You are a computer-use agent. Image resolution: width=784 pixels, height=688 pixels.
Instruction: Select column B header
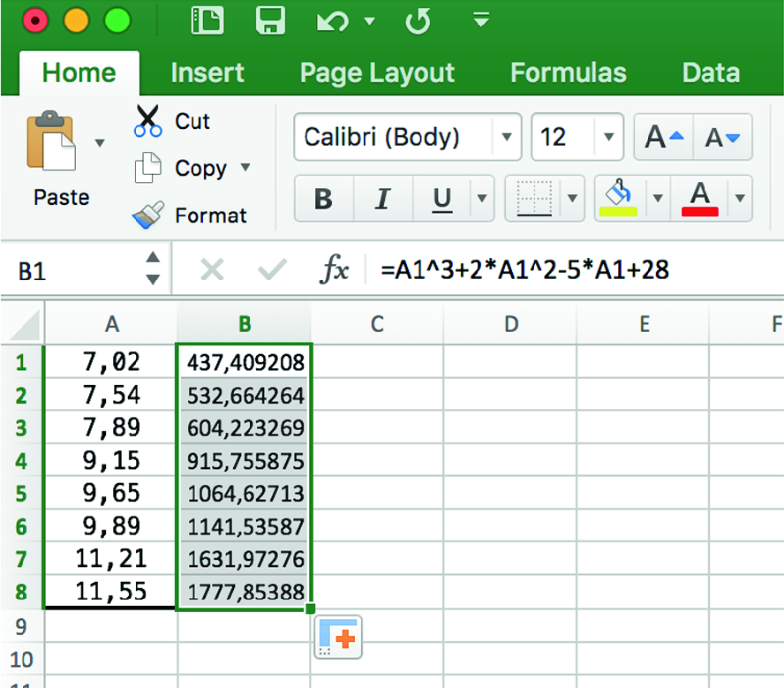coord(245,324)
